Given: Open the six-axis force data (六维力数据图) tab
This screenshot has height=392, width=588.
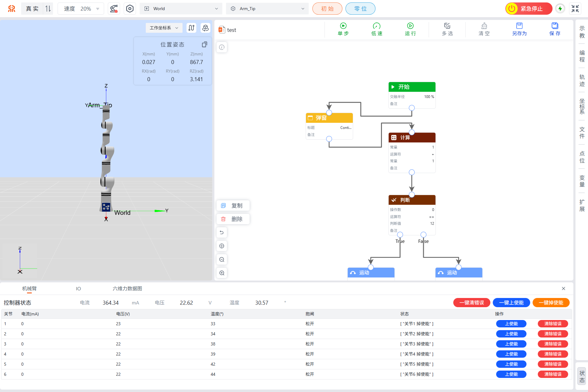Looking at the screenshot, I should tap(127, 288).
